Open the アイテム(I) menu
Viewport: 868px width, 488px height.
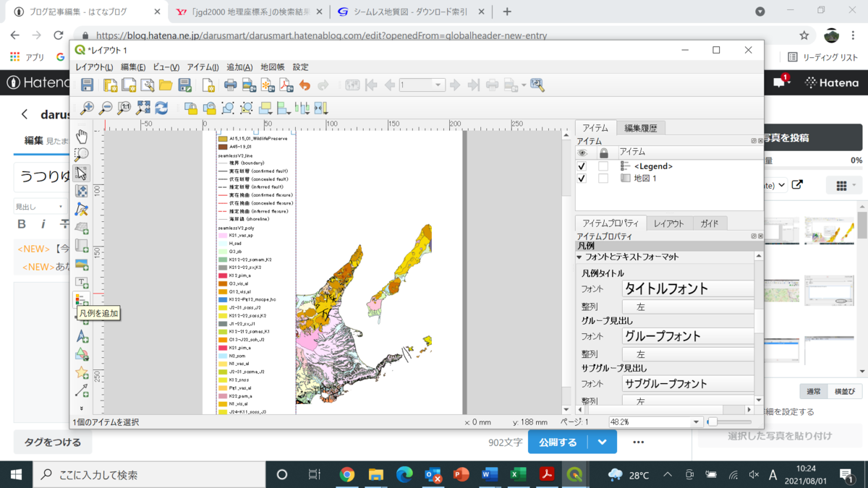click(x=203, y=67)
